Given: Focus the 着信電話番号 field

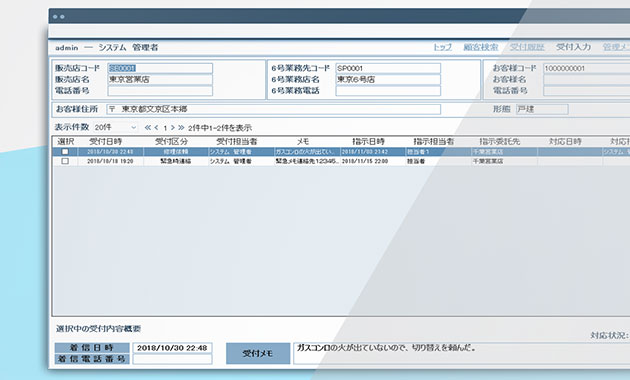Looking at the screenshot, I should 172,359.
